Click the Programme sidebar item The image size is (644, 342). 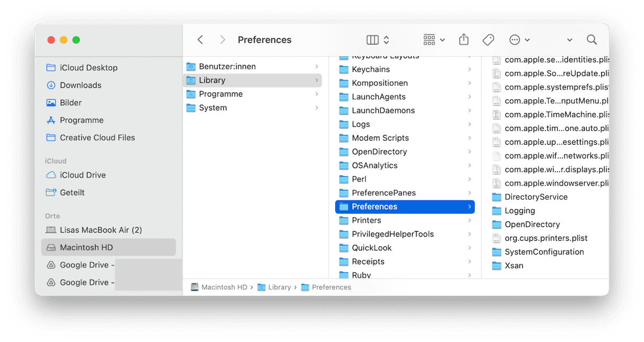pyautogui.click(x=109, y=120)
